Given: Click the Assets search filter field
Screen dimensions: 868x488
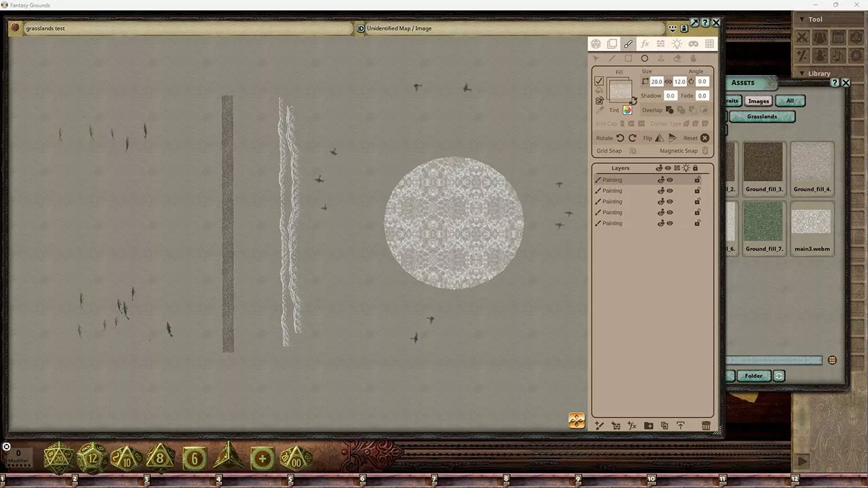Looking at the screenshot, I should tap(774, 361).
